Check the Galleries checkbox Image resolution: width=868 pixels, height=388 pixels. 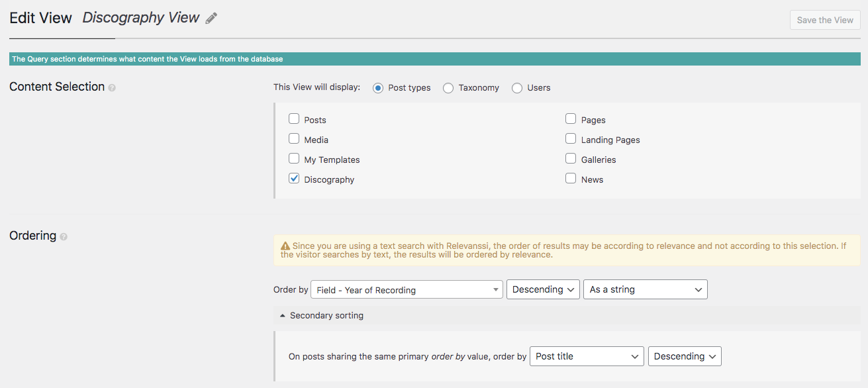click(x=571, y=159)
